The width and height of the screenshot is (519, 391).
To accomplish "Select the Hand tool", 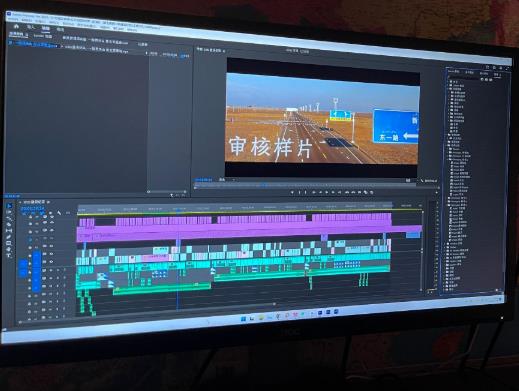I will 9,249.
